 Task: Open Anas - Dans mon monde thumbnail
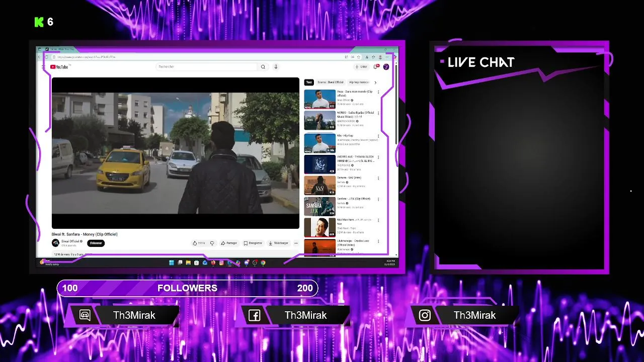coord(319,99)
